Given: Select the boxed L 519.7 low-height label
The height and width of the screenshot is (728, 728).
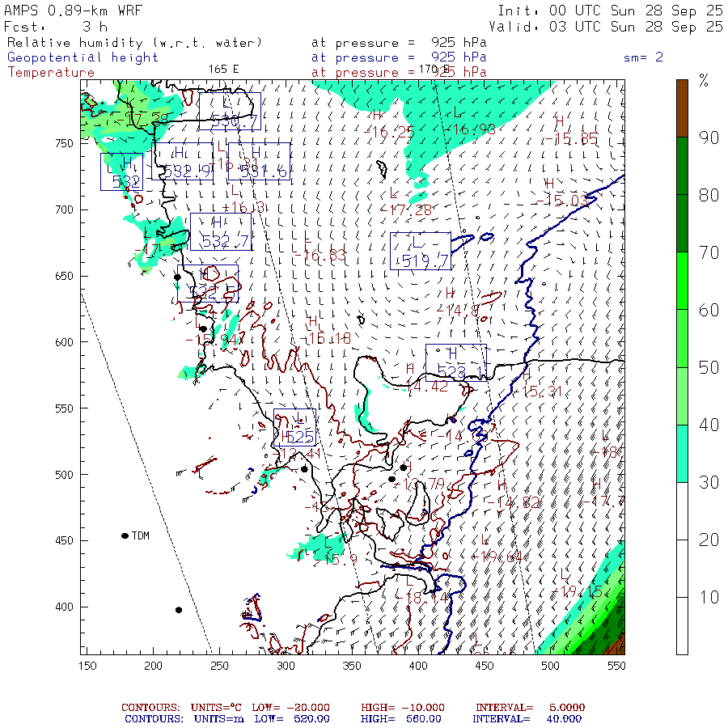Looking at the screenshot, I should (x=420, y=252).
